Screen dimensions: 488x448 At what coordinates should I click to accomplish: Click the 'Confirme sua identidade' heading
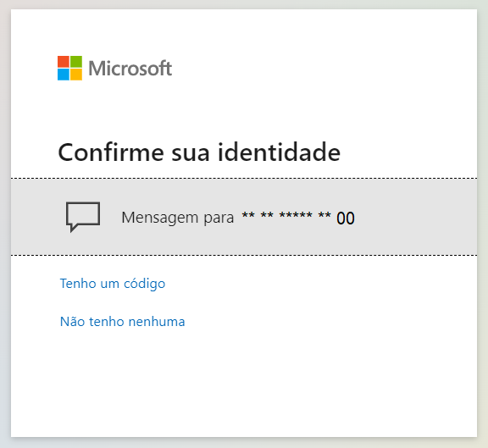[199, 152]
